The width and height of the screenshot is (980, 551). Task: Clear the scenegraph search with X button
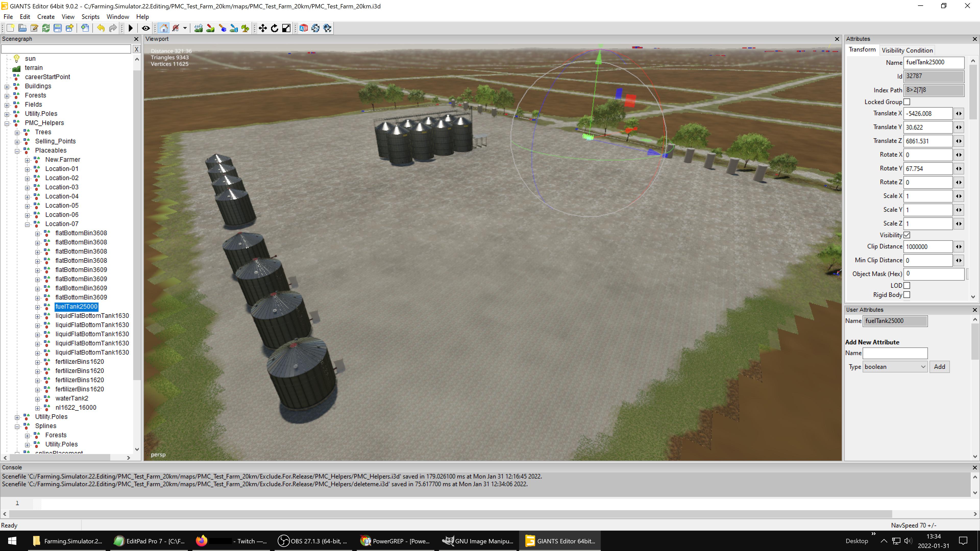coord(137,49)
